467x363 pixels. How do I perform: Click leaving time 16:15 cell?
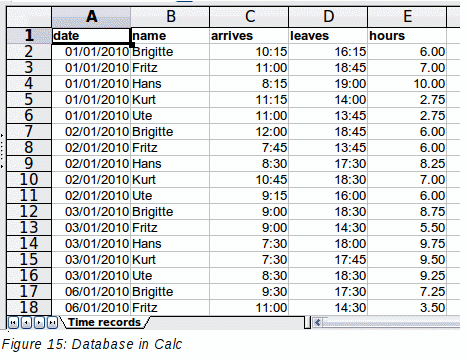pyautogui.click(x=328, y=52)
